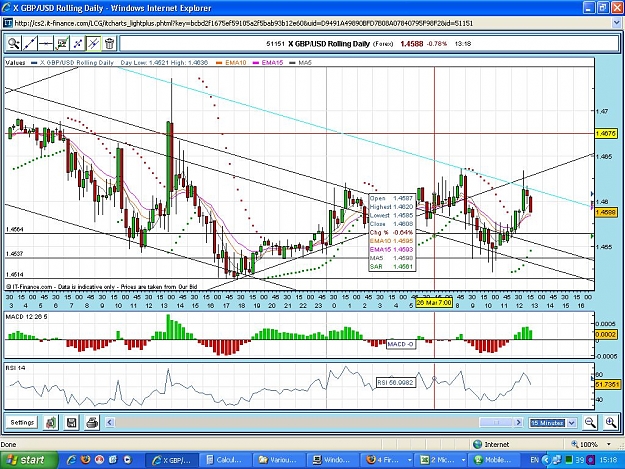625x469 pixels.
Task: Expand hidden system tray icons arrow
Action: click(x=546, y=460)
